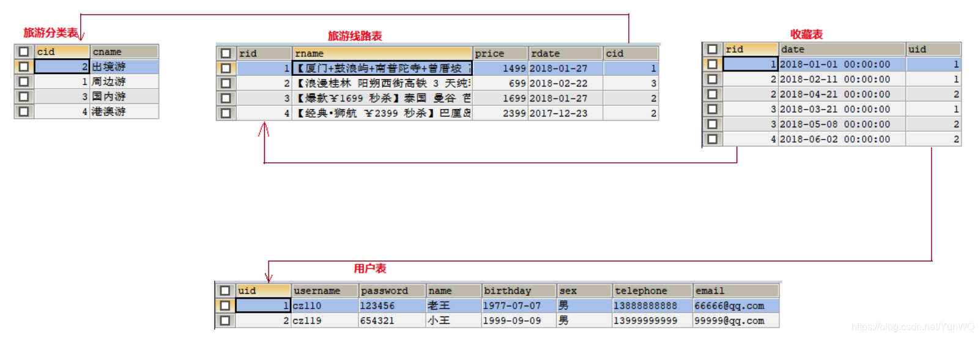Select the date cell 2018-02-11 00:00:00

point(842,79)
